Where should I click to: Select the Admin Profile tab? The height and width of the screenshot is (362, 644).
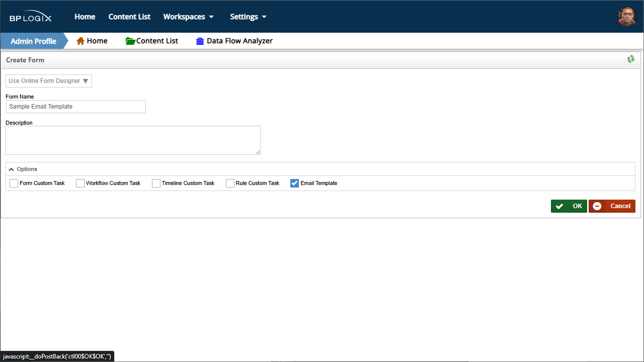tap(33, 41)
